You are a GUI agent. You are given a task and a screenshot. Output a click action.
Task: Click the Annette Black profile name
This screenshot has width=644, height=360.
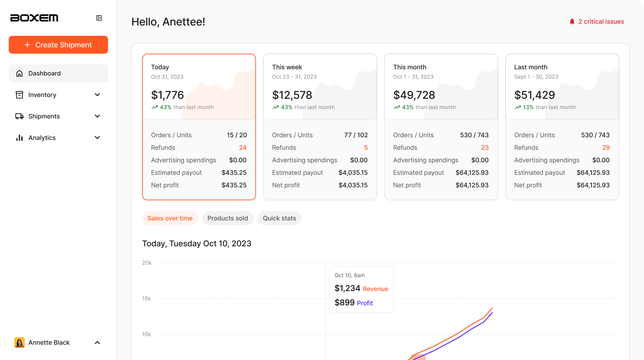coord(49,342)
